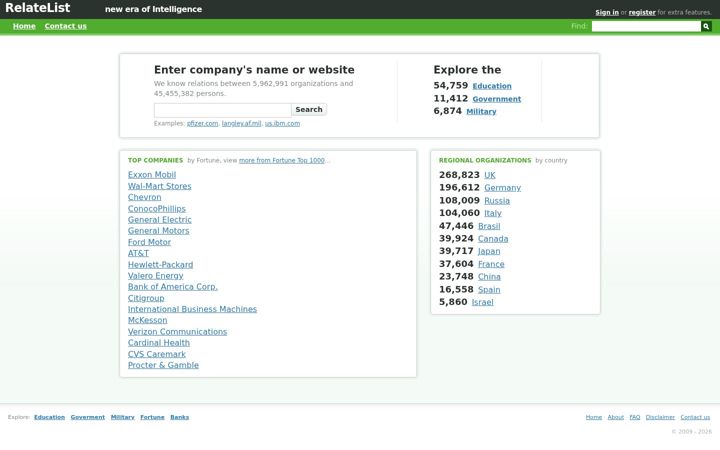This screenshot has height=450, width=720.
Task: Click footer Home link
Action: [594, 417]
